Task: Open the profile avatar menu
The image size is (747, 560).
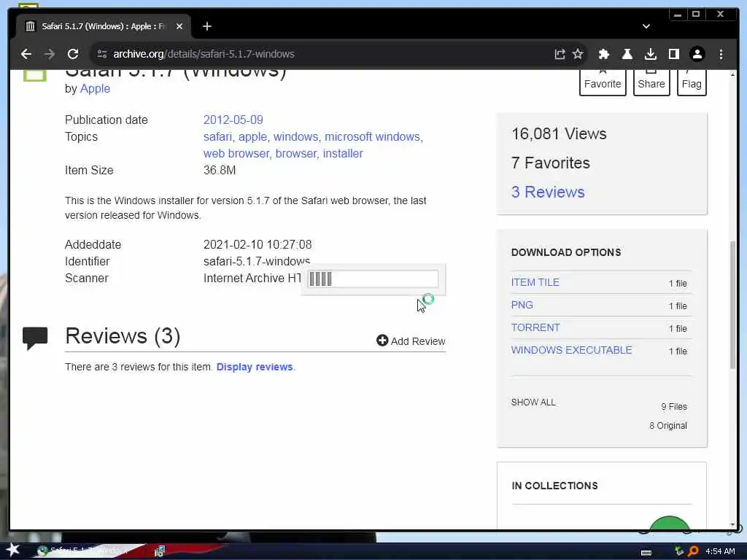Action: [x=697, y=54]
